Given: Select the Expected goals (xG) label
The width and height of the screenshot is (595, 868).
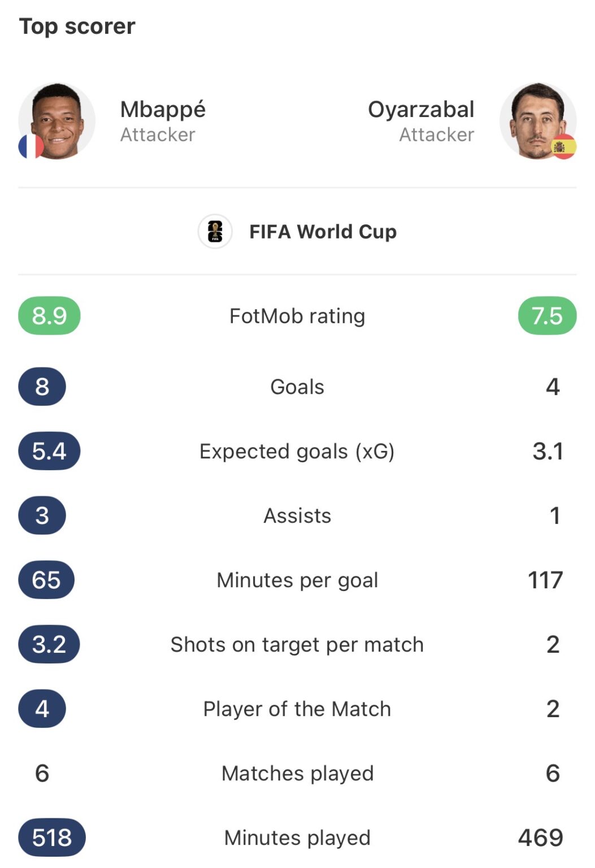Looking at the screenshot, I should point(297,452).
